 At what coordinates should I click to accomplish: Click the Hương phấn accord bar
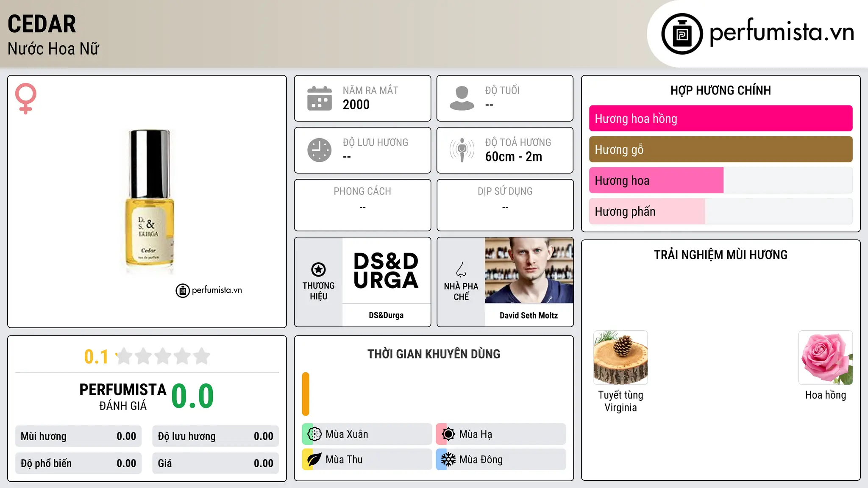[721, 211]
